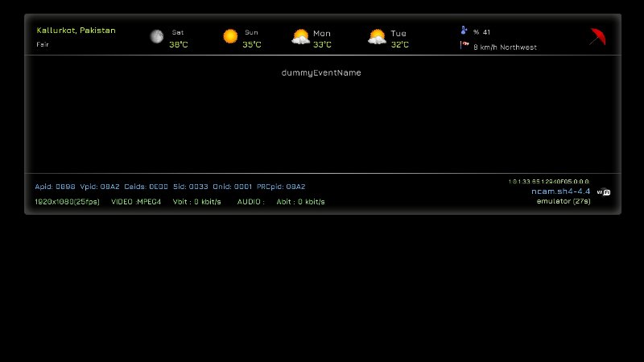Click the humidity thermometer icon
644x362 pixels.
tap(464, 31)
